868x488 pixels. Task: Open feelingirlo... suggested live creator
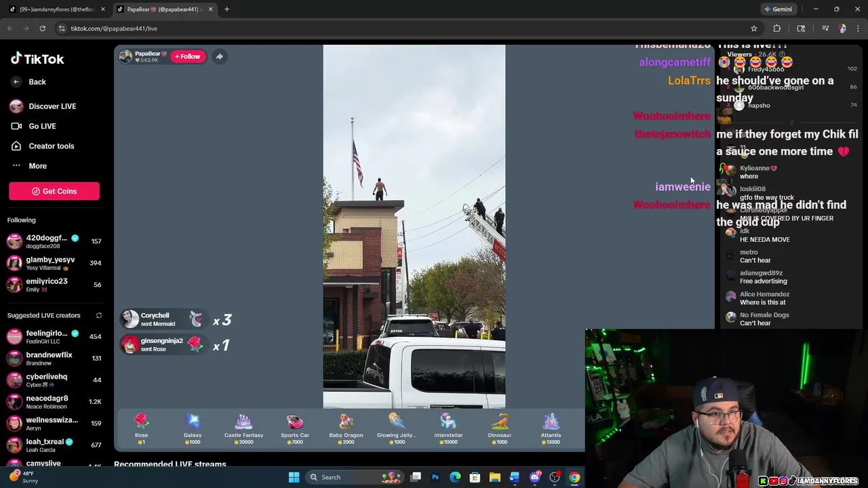tap(54, 336)
